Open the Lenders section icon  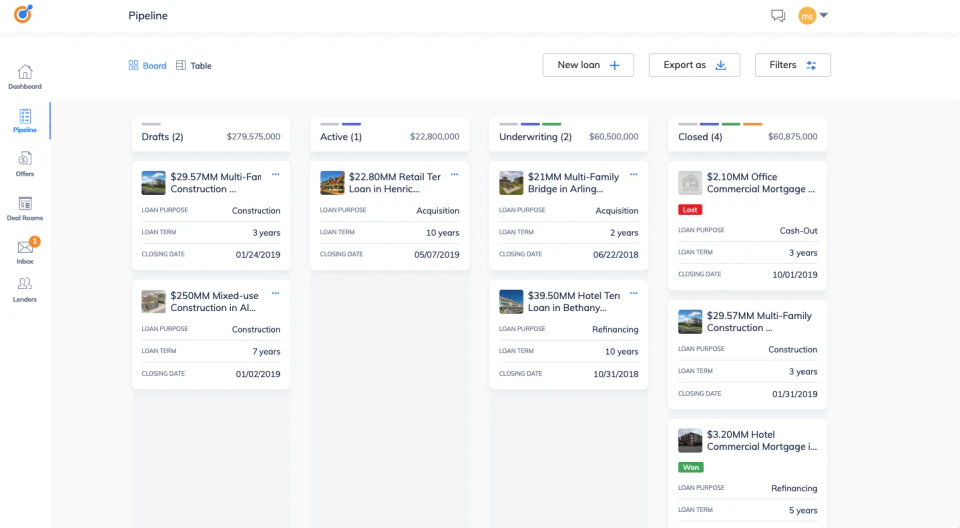25,289
